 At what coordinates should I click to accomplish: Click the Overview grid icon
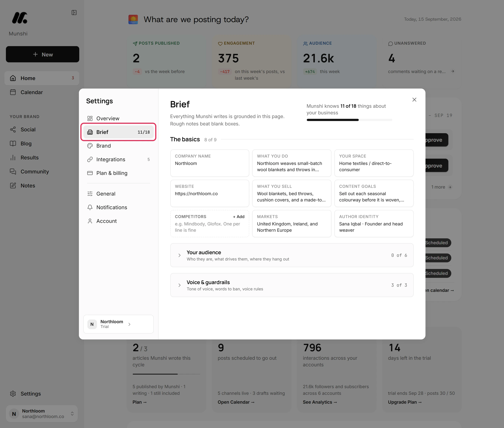pos(90,118)
